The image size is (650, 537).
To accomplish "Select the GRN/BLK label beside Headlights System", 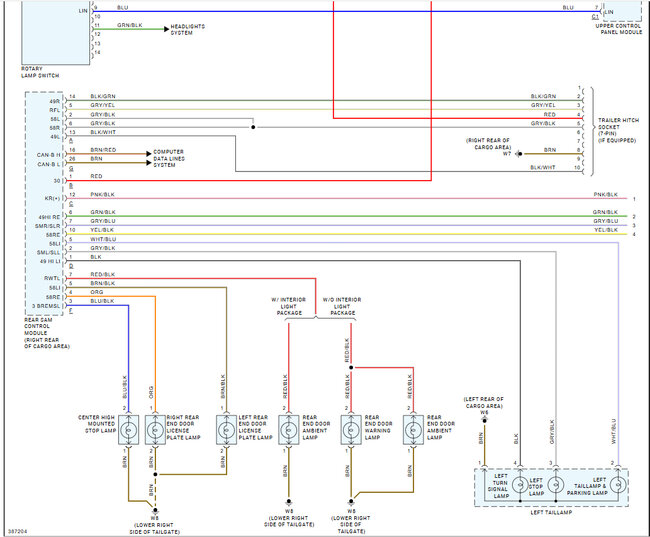I will (129, 25).
